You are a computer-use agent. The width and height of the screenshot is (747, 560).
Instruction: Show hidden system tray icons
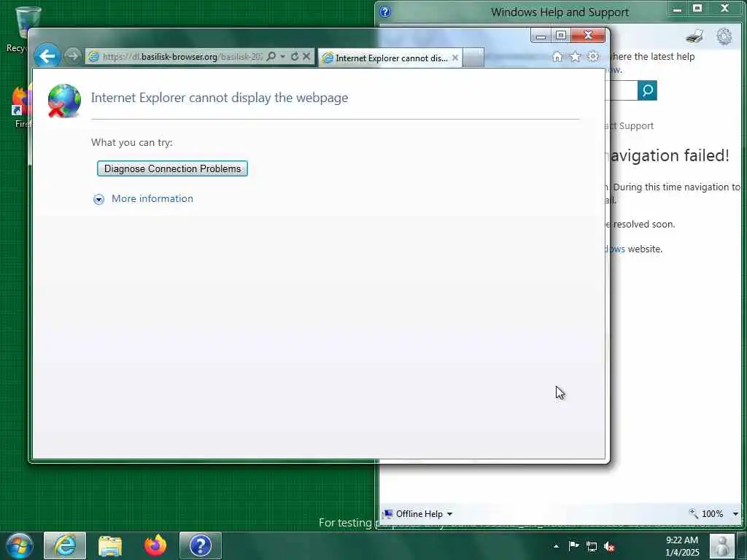(556, 546)
